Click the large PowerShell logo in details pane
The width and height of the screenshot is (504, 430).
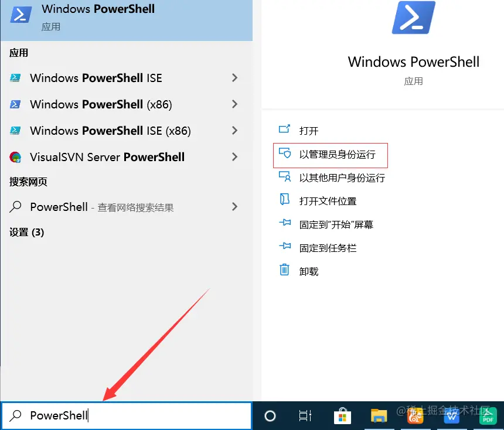pyautogui.click(x=413, y=18)
